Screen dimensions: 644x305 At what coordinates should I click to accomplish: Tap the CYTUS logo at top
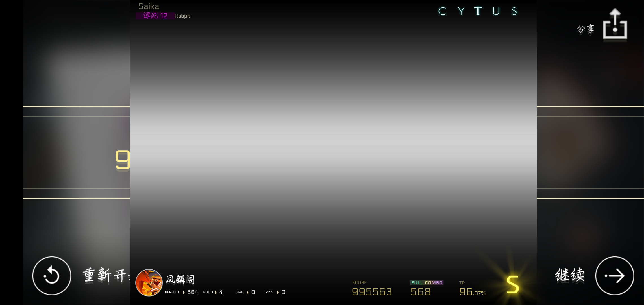pos(478,11)
